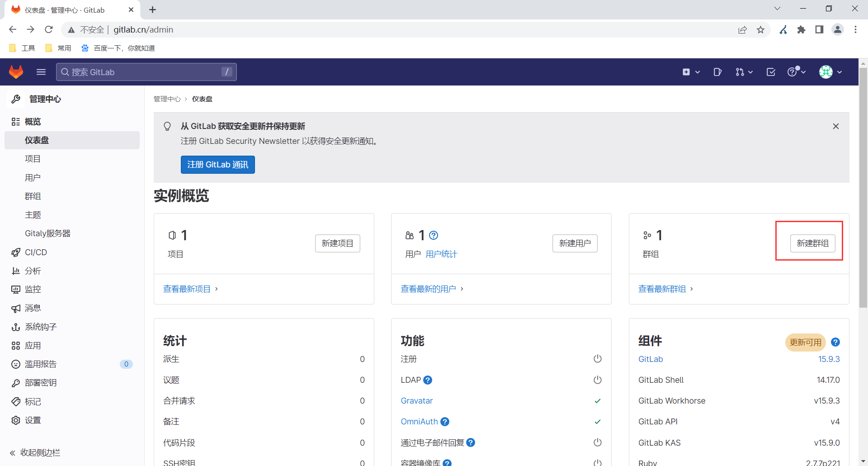
Task: Click the 新建项目 button
Action: (338, 243)
